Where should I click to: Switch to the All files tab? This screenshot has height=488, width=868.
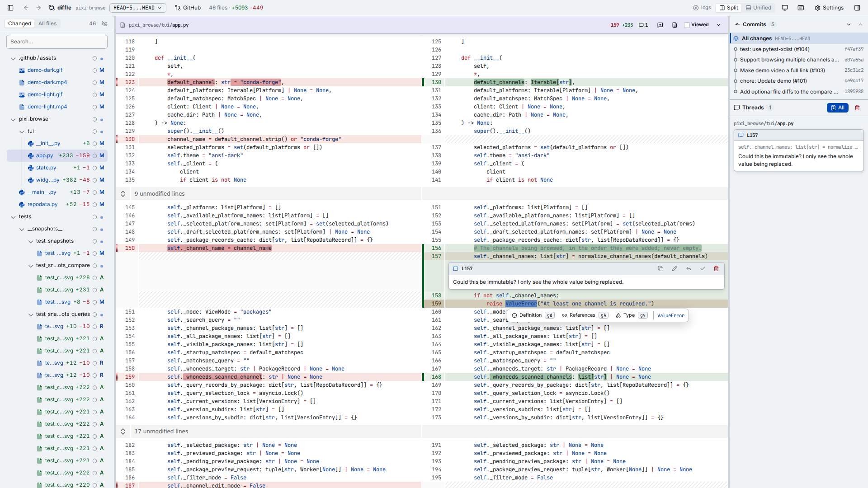(x=47, y=23)
